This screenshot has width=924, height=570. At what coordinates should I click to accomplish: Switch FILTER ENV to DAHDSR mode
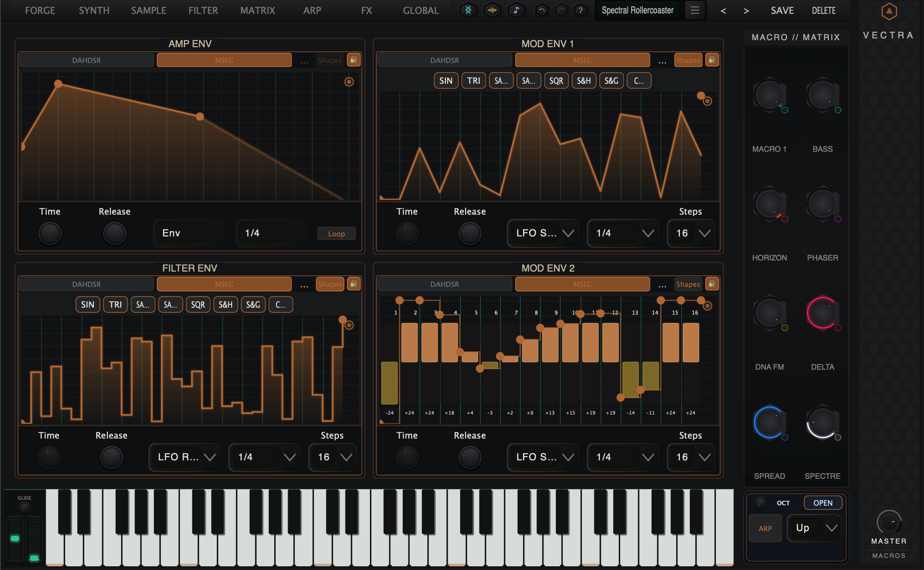[x=86, y=284]
